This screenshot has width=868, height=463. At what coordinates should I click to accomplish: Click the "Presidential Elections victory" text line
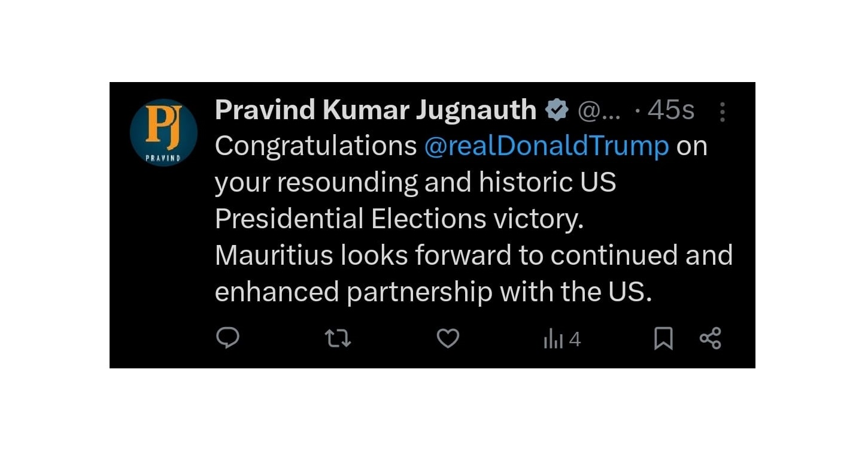coord(399,219)
